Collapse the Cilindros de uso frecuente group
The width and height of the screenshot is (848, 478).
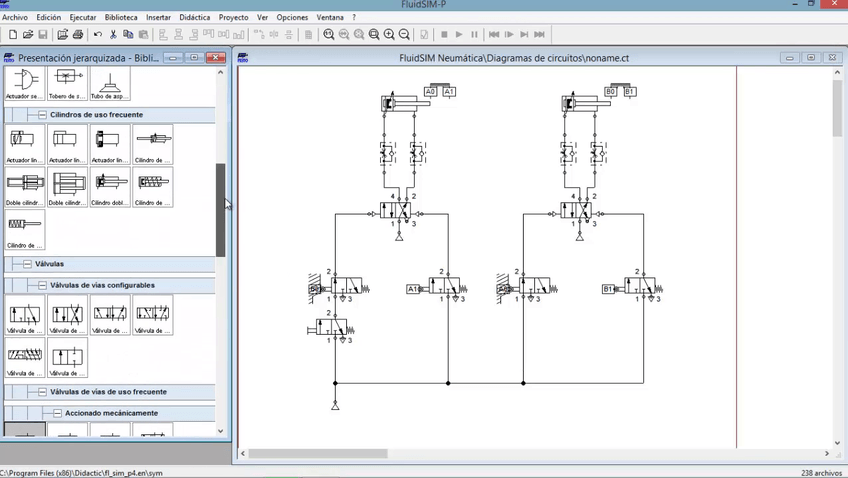[x=42, y=115]
